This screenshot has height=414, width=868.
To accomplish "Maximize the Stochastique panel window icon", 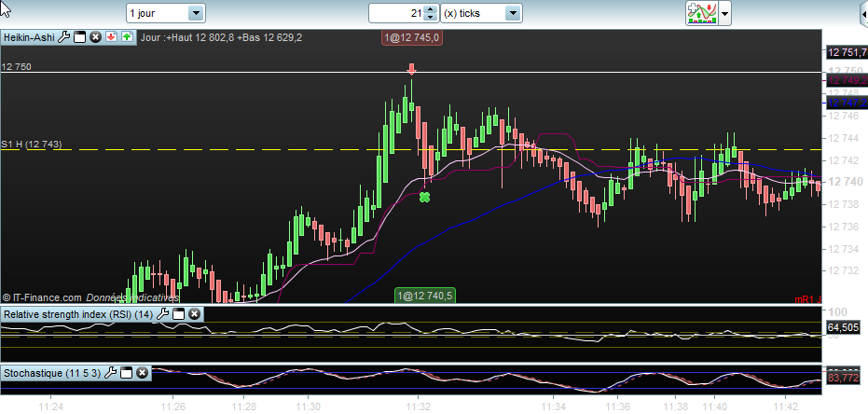I will tap(126, 373).
